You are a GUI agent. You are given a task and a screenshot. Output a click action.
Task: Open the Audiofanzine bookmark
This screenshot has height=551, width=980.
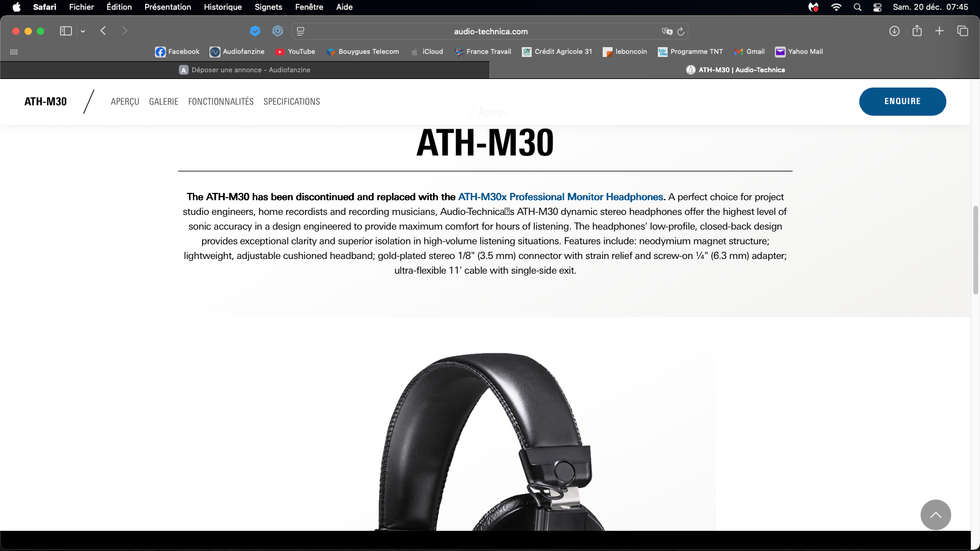click(237, 52)
